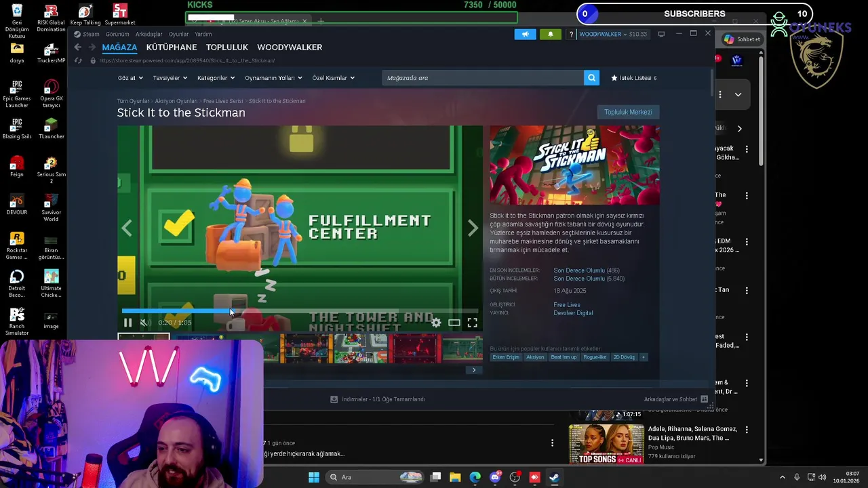Viewport: 868px width, 488px height.
Task: Open Microsoft Edge from taskbar
Action: click(475, 477)
